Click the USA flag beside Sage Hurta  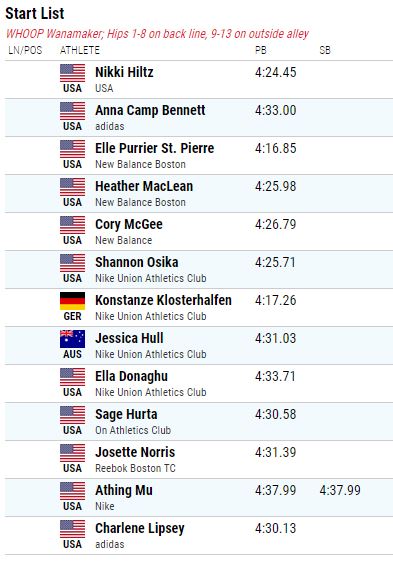pos(72,415)
